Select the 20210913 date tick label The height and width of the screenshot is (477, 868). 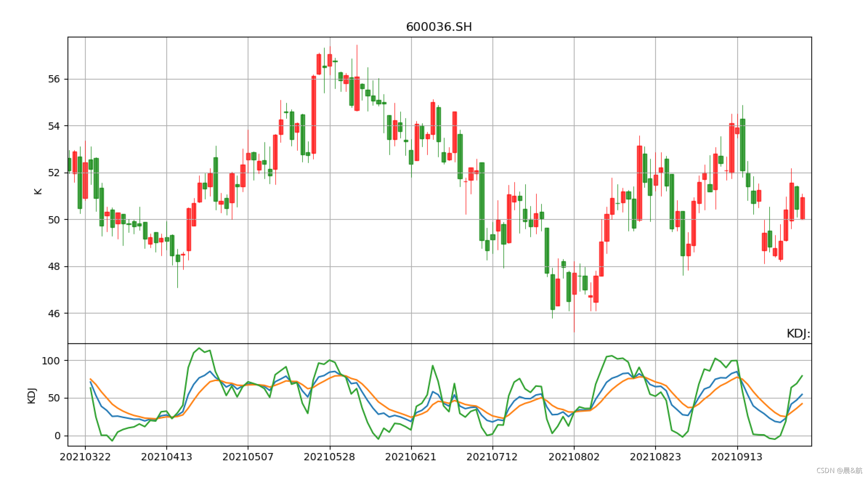(x=737, y=457)
